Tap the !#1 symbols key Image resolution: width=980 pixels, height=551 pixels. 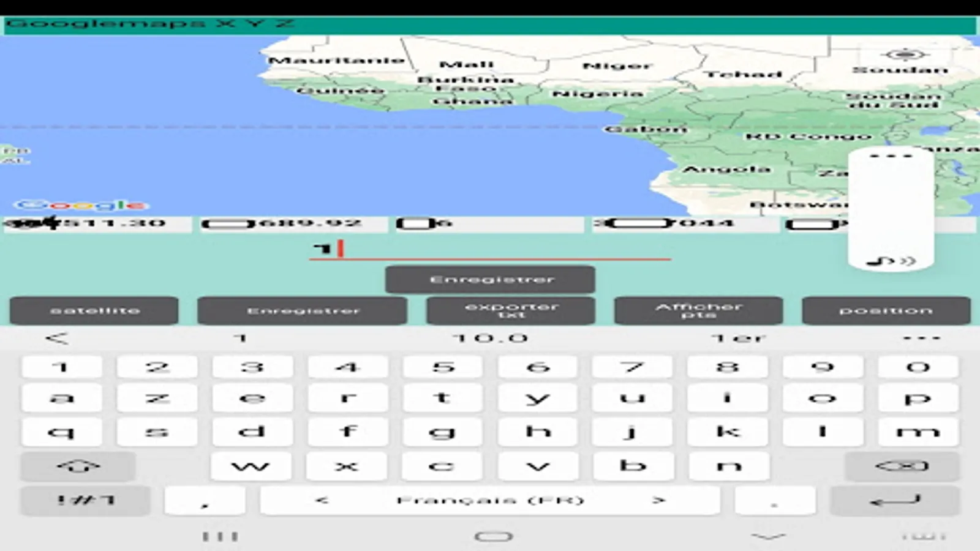coord(85,501)
